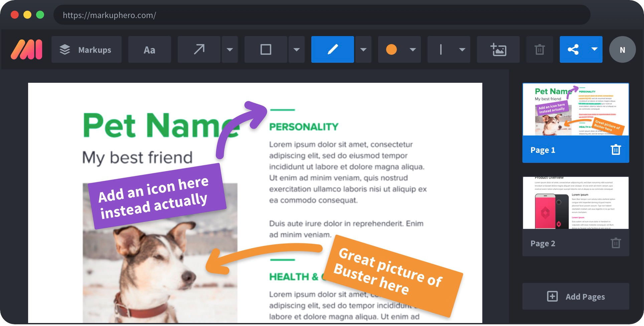Select the Page 1 thumbnail

tap(576, 109)
